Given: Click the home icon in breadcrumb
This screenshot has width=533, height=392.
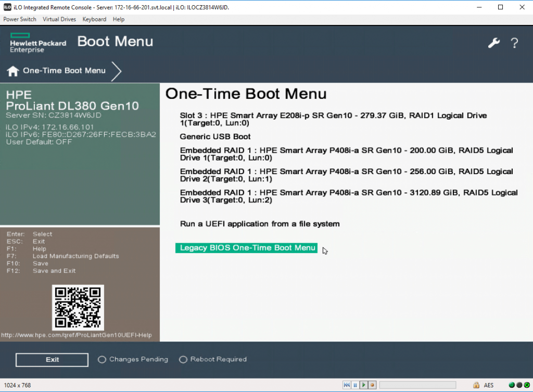Looking at the screenshot, I should (13, 71).
